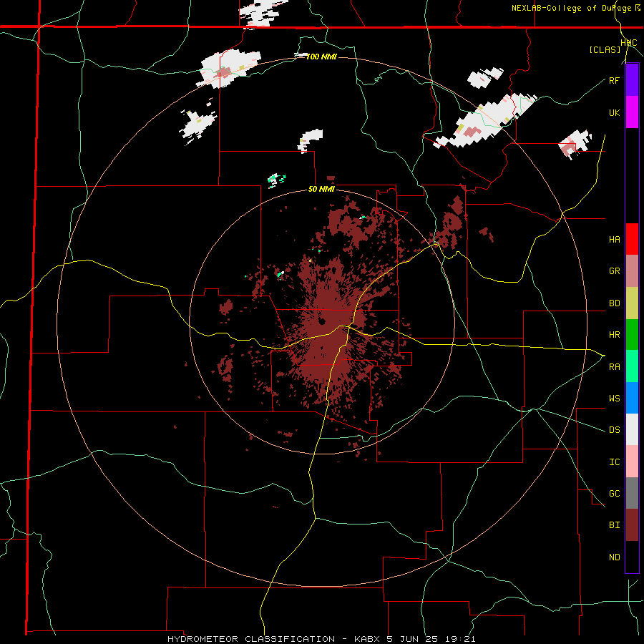Click the BD legend label

[614, 303]
